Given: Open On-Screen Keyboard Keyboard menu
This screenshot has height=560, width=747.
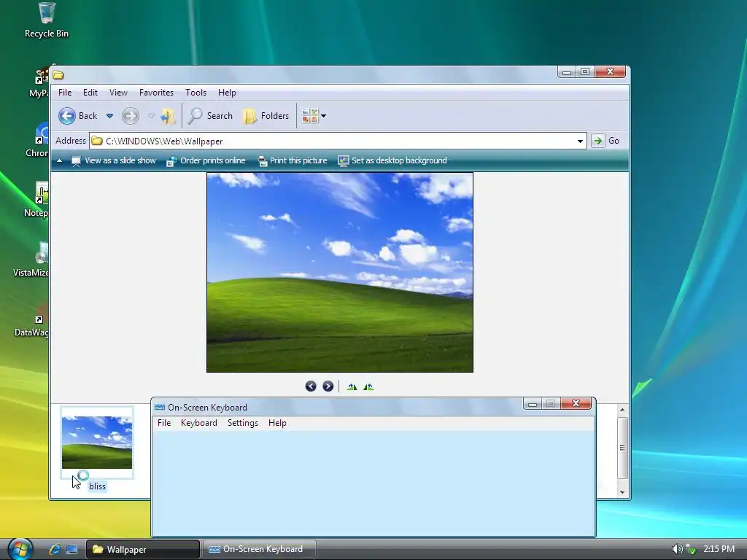Looking at the screenshot, I should point(198,423).
